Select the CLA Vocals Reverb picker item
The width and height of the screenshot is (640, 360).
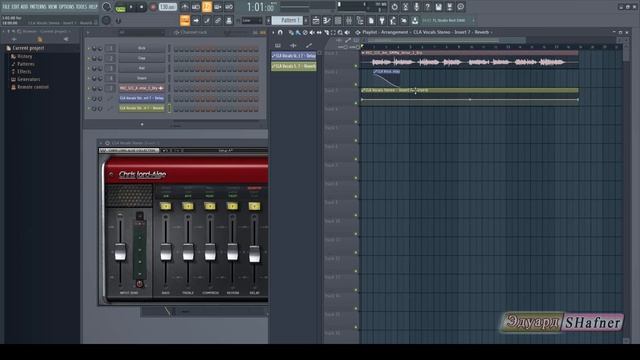[294, 66]
